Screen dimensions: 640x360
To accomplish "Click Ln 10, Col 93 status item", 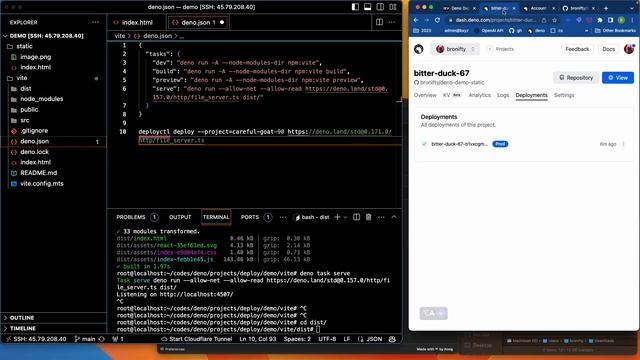I will (x=258, y=339).
